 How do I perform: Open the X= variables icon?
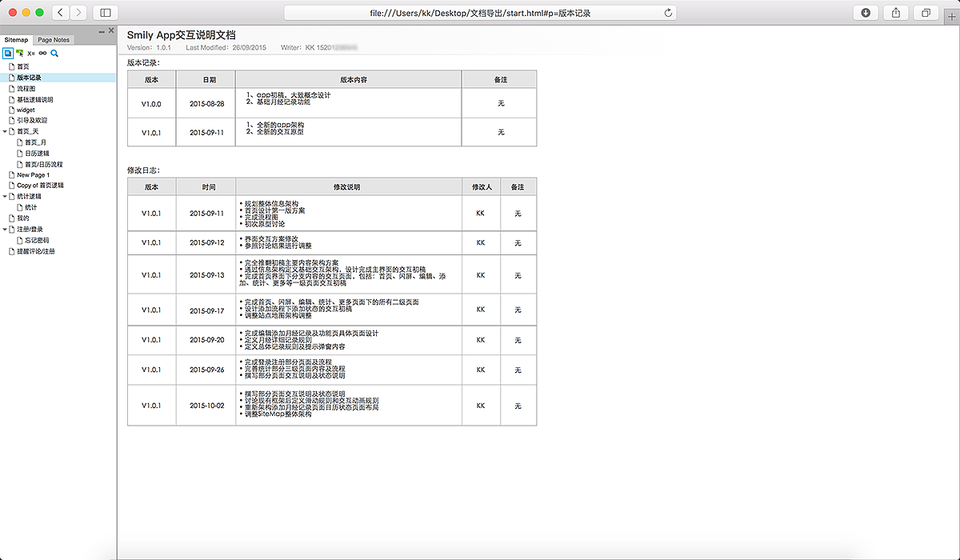(x=30, y=53)
